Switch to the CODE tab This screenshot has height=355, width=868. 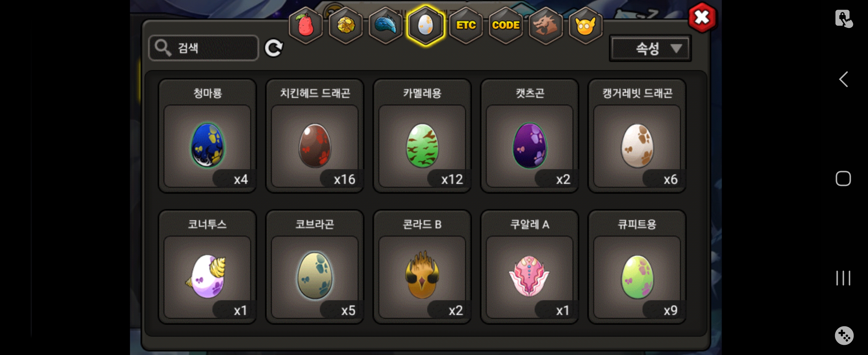click(505, 26)
